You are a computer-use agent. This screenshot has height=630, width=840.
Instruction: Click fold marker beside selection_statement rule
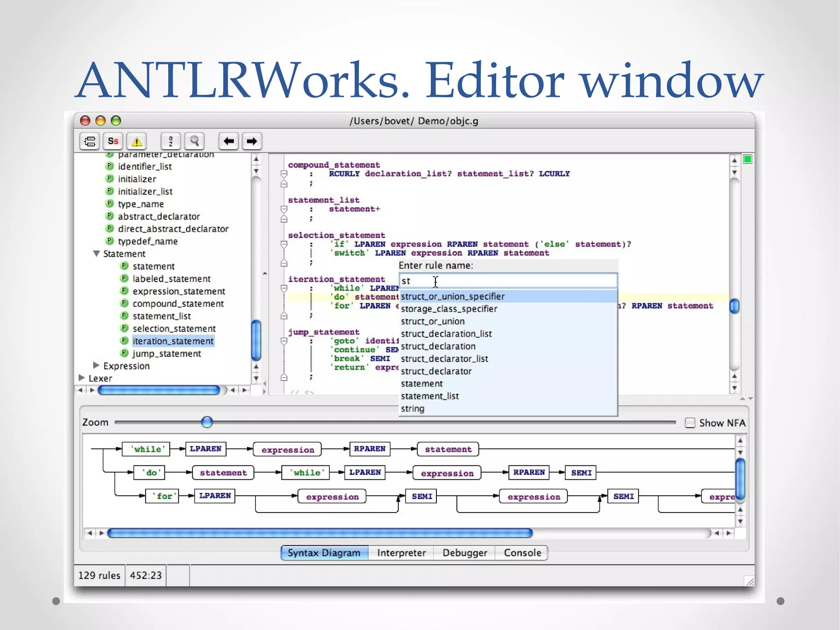[x=284, y=245]
